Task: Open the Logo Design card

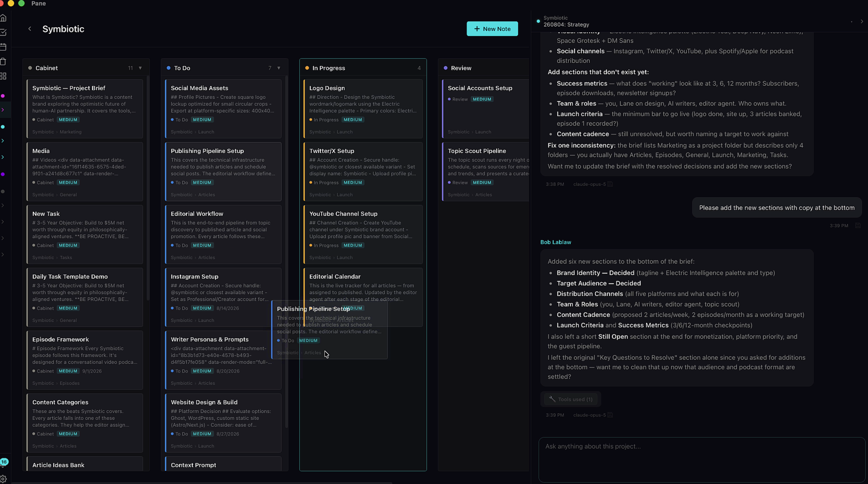Action: 363,109
